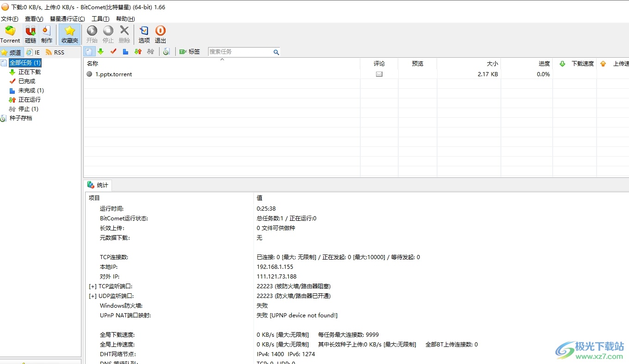The width and height of the screenshot is (629, 364).
Task: Sort by the 评论 column header
Action: (379, 64)
